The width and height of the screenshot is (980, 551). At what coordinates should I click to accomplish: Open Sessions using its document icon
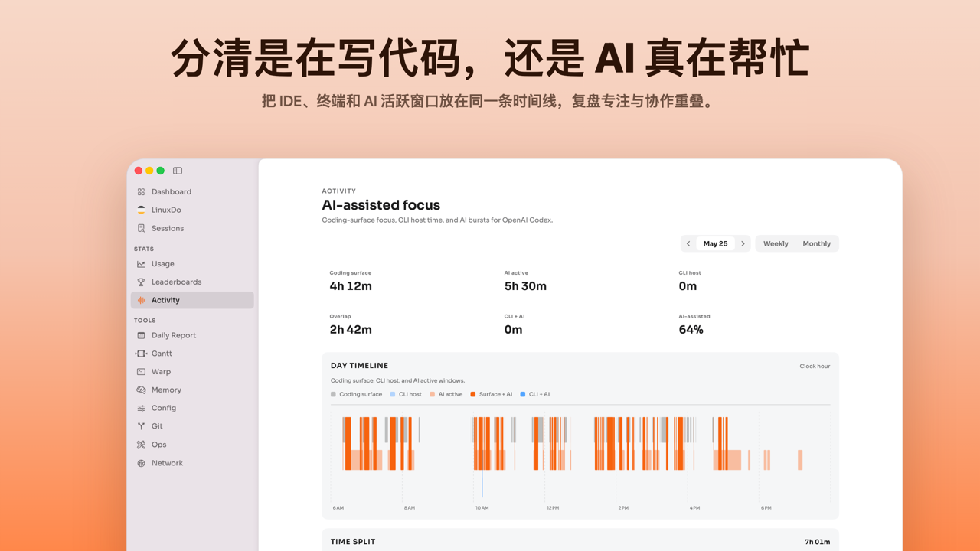(x=141, y=228)
